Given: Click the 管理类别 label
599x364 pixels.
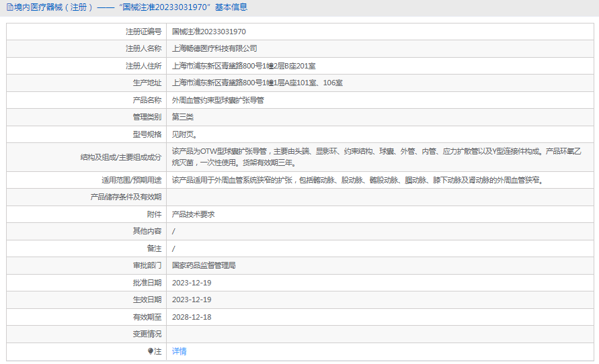Looking at the screenshot, I should (147, 117).
